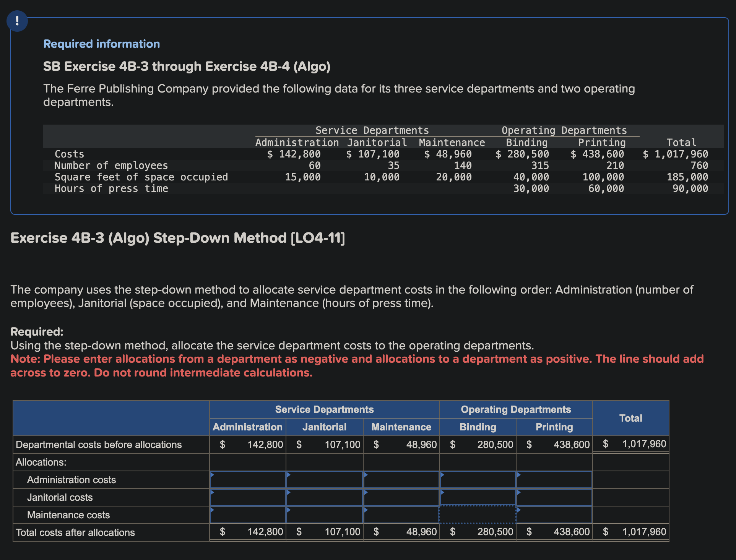Viewport: 736px width, 560px height.
Task: Click the Operating Departments answer table header
Action: click(516, 409)
